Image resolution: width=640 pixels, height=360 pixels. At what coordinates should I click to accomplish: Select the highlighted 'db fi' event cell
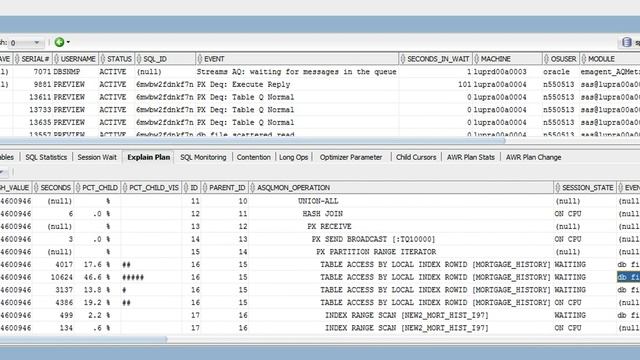[x=628, y=277]
